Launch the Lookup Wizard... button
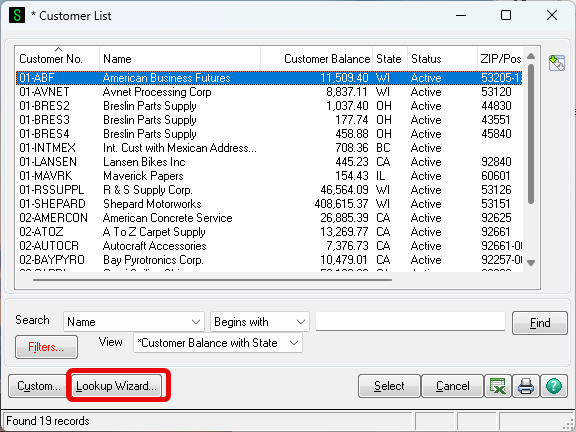Viewport: 576px width, 432px height. [x=116, y=386]
